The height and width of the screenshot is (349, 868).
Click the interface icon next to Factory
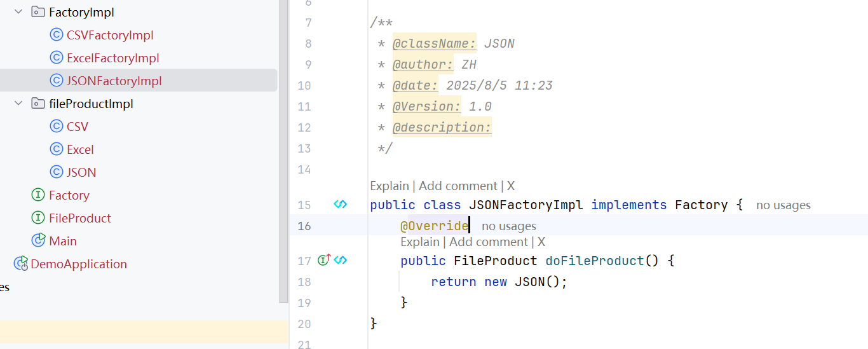pos(38,195)
